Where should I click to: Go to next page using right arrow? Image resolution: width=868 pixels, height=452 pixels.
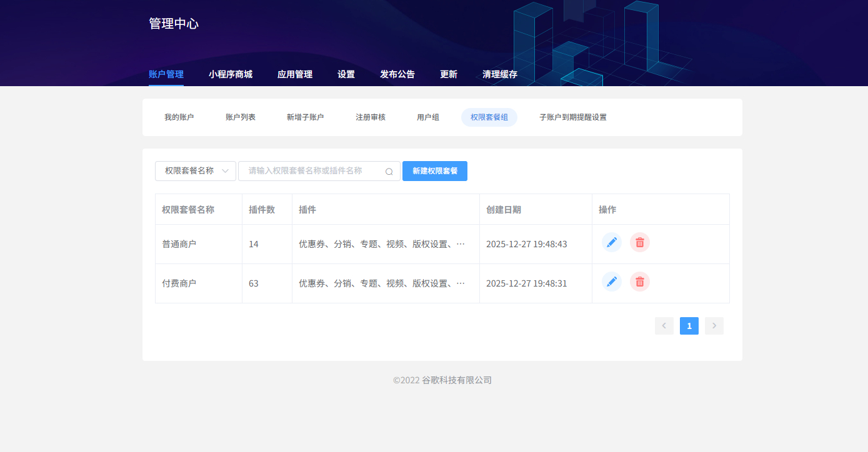(714, 325)
